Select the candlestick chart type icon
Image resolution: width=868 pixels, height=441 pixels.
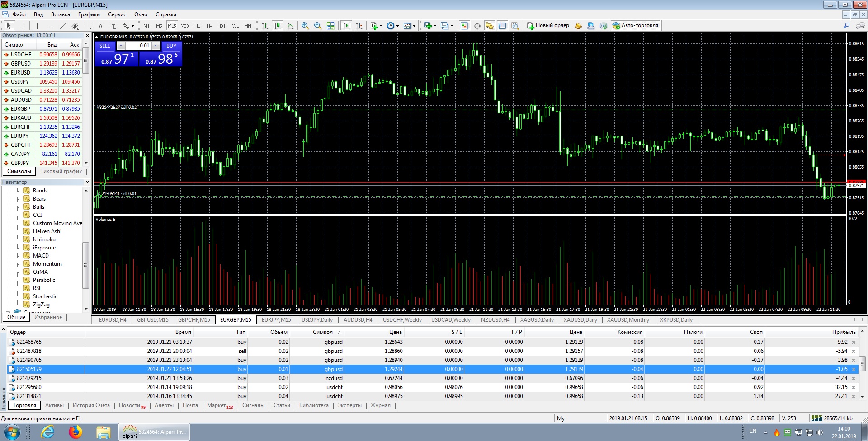click(278, 26)
